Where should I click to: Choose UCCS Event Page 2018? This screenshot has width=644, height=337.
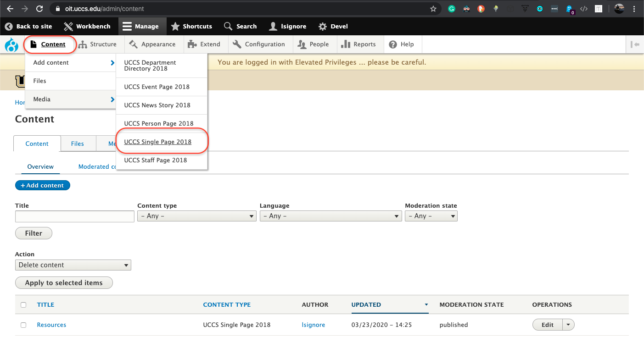click(x=162, y=87)
